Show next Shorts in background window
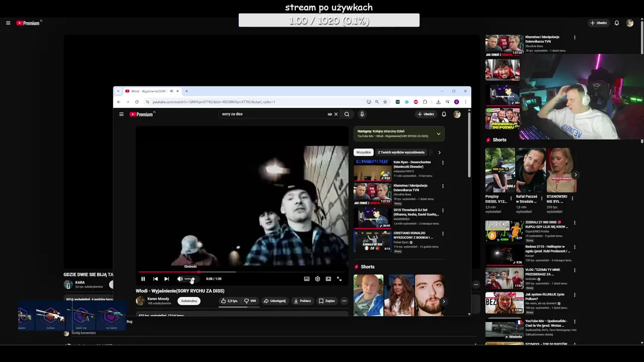Screen dimensions: 644x362 point(575,175)
